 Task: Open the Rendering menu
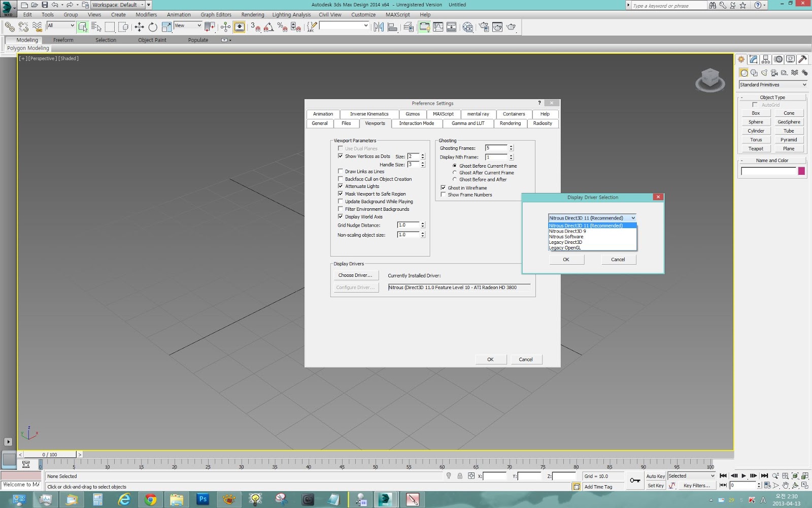pyautogui.click(x=253, y=15)
